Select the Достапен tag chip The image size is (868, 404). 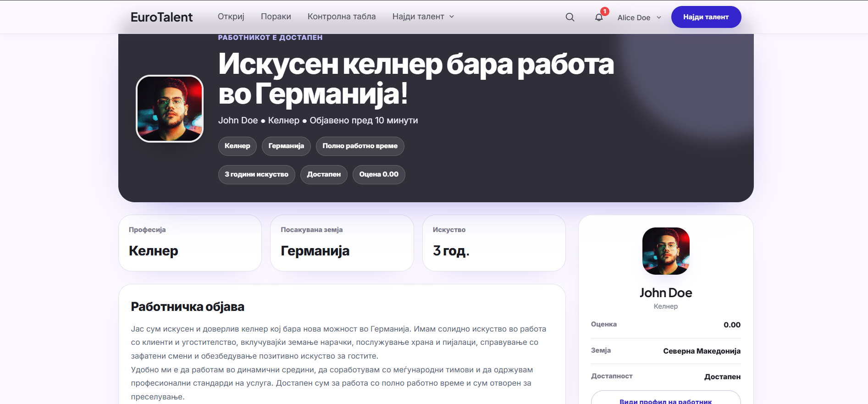pos(324,175)
